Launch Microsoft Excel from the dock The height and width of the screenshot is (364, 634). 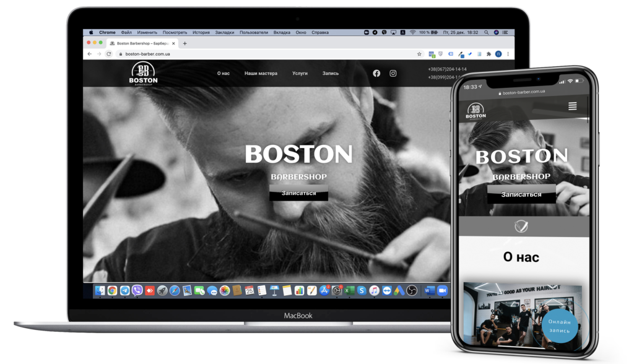point(349,290)
